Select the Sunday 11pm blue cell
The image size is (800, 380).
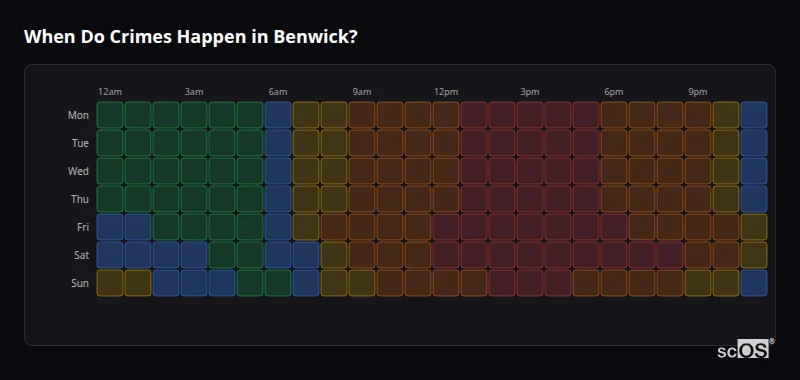tap(754, 283)
